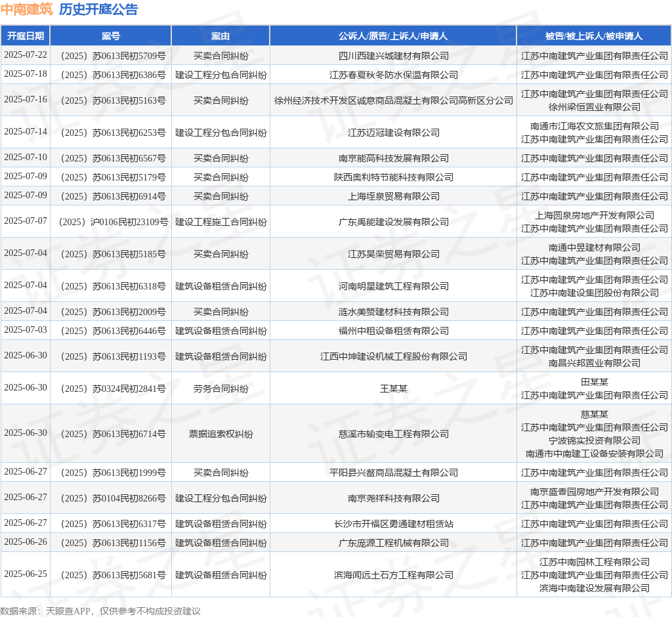The height and width of the screenshot is (617, 672).
Task: Click cause 票据追索权纠纷
Action: [x=220, y=434]
